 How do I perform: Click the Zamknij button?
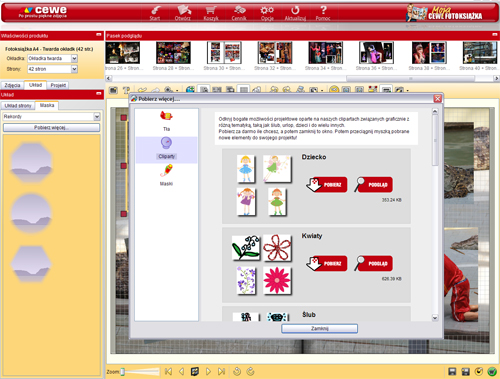[319, 329]
